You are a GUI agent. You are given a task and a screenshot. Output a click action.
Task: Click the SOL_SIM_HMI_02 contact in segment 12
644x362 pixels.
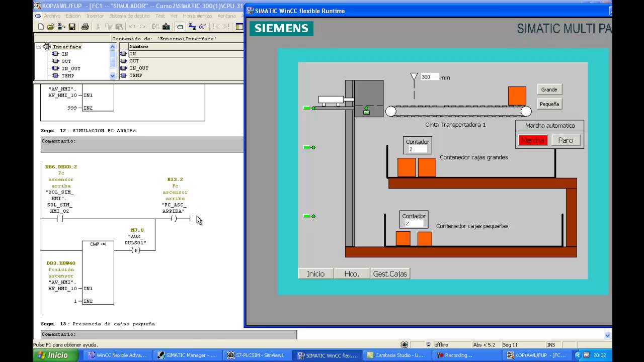(59, 219)
